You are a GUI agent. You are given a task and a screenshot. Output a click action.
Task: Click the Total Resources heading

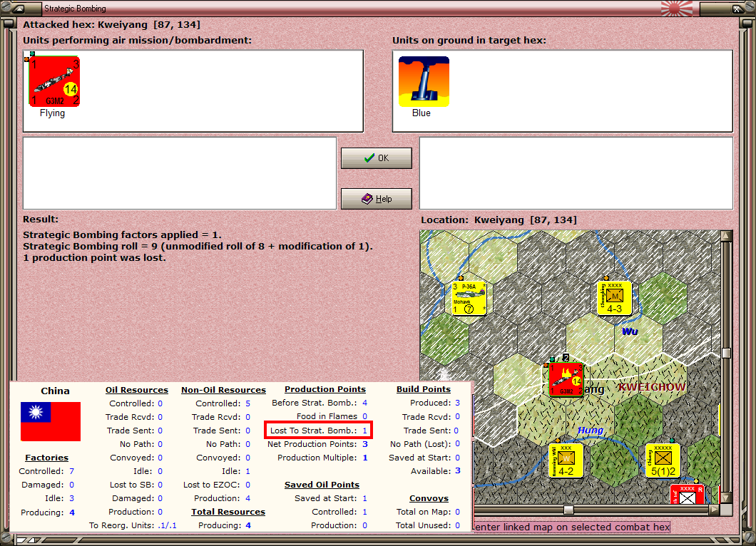pyautogui.click(x=228, y=512)
